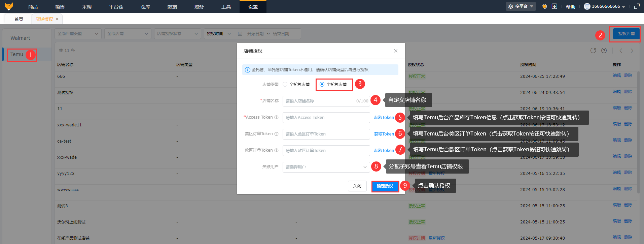
Task: Open the help question mark icon above table
Action: coord(604,51)
